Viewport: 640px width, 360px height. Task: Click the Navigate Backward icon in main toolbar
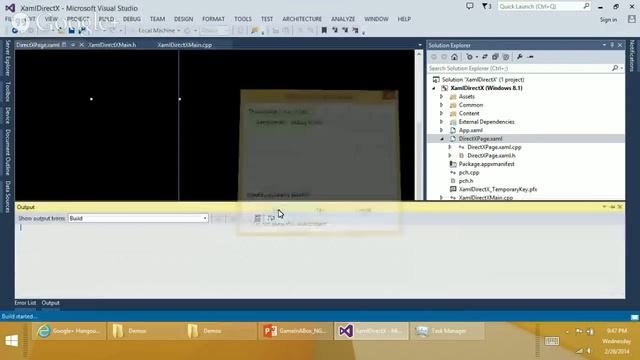tap(15, 30)
